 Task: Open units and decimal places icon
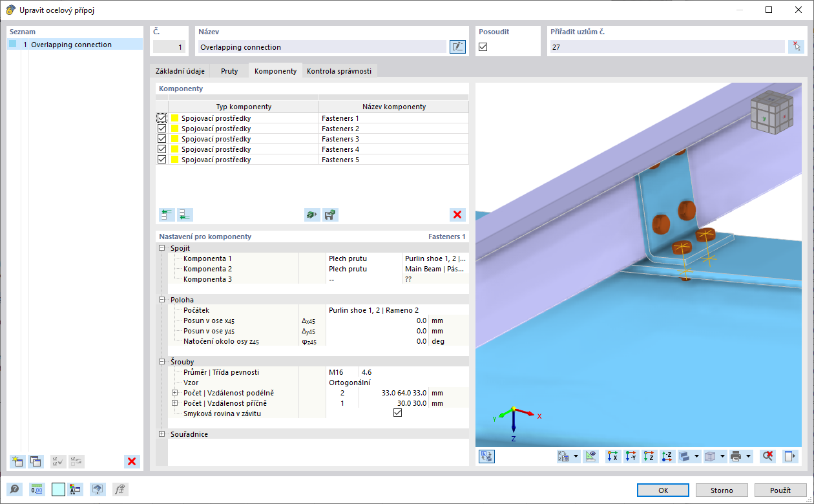(x=37, y=490)
